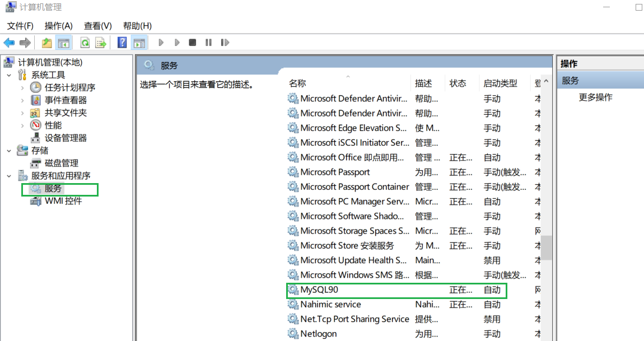The height and width of the screenshot is (341, 644).
Task: Click the 存储 tree label
Action: point(40,151)
